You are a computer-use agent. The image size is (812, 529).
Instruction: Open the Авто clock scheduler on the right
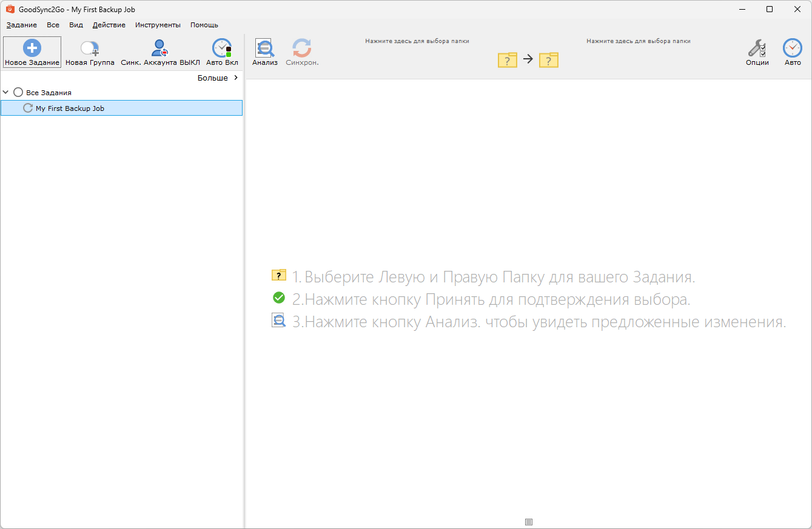pyautogui.click(x=793, y=52)
